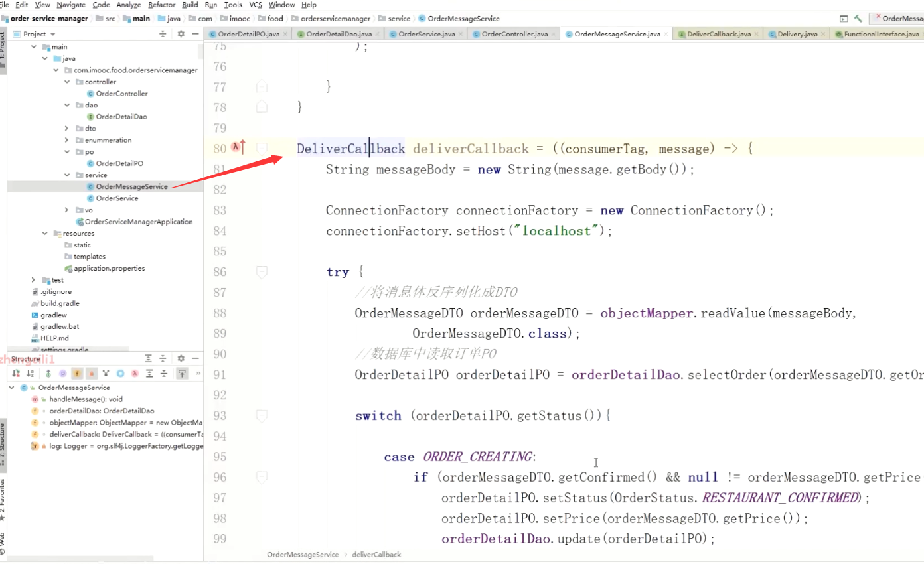Viewport: 924px width, 564px height.
Task: Toggle Show Anonymous Classes in Structure
Action: point(120,374)
